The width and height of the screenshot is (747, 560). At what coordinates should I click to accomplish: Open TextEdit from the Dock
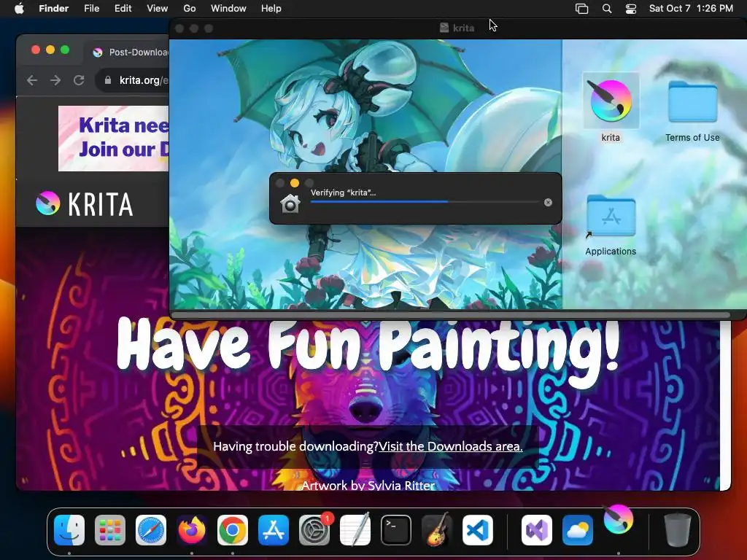point(355,529)
